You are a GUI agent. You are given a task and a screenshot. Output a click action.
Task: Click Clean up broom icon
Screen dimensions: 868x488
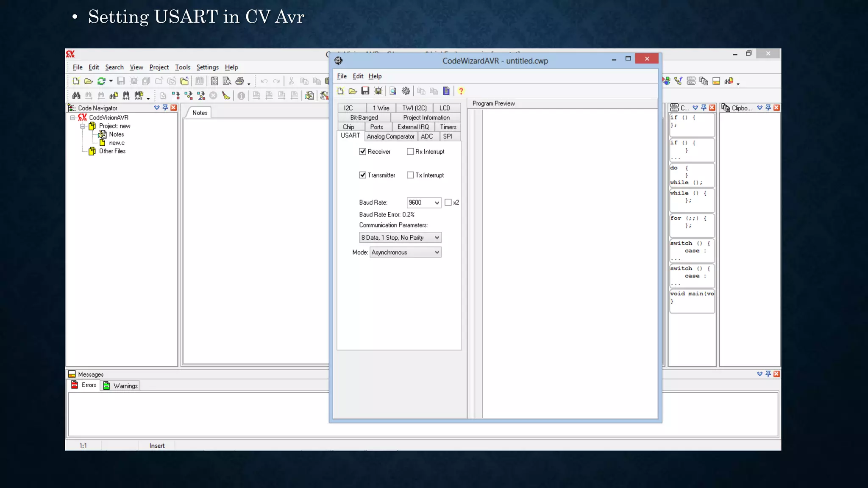point(226,96)
